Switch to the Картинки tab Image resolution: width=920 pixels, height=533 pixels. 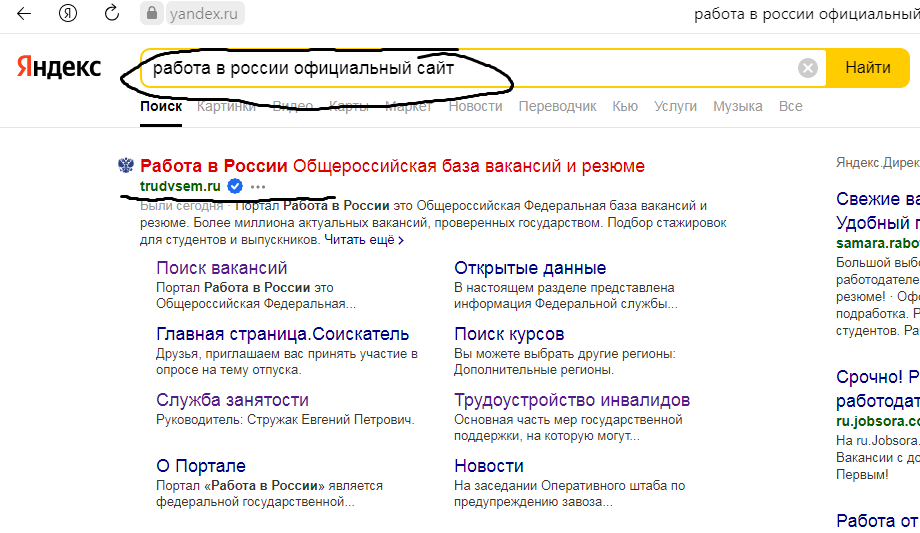(x=226, y=106)
